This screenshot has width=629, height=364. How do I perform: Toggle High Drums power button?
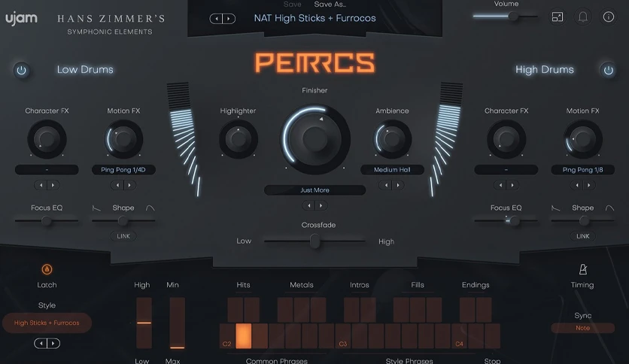coord(608,71)
